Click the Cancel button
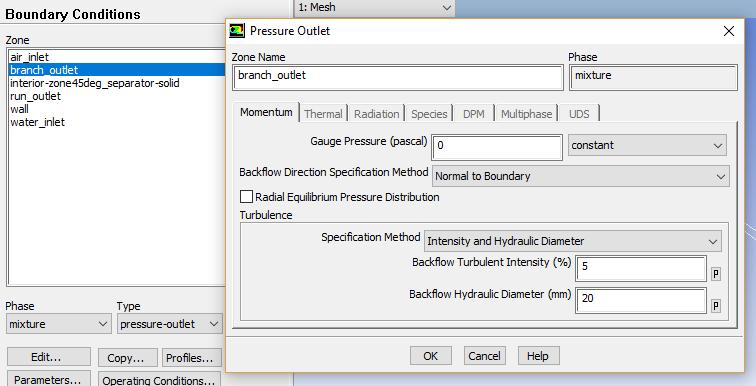Screen dimensions: 756x386 485,356
